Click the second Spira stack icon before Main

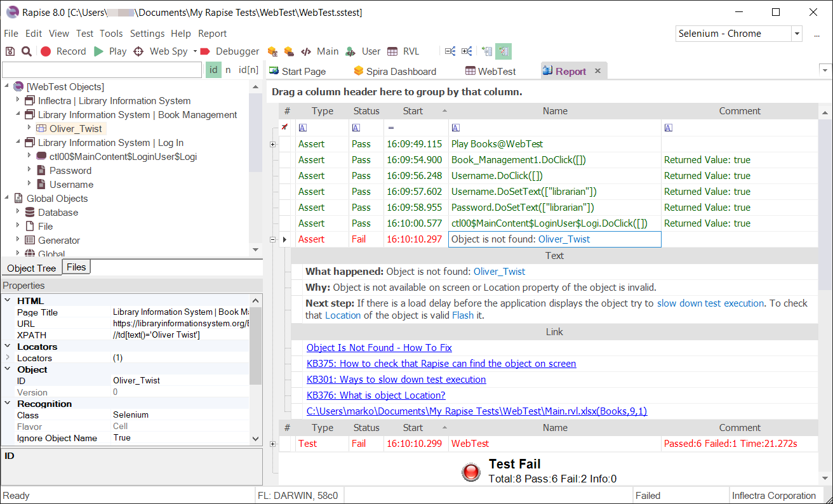(289, 51)
